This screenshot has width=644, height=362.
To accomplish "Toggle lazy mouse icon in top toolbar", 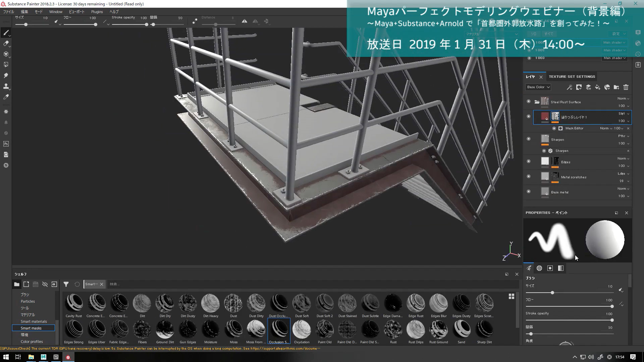I will (195, 21).
